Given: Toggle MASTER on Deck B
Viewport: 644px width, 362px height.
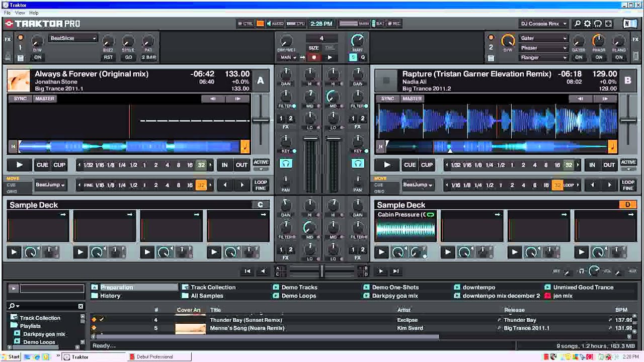Looking at the screenshot, I should (x=412, y=99).
